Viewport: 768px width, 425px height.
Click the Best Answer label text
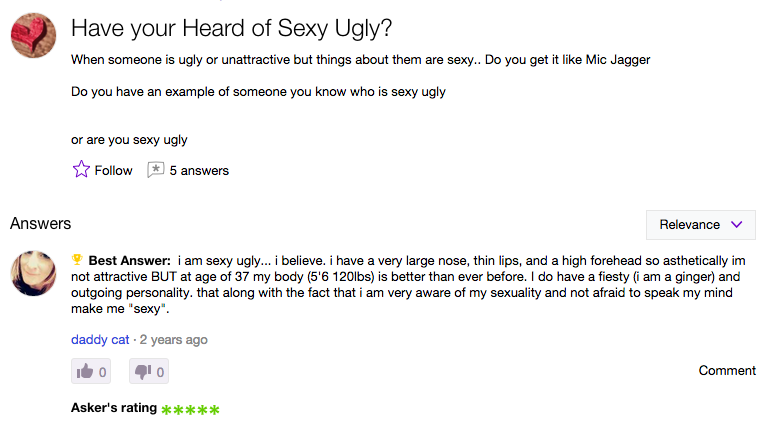click(x=129, y=260)
